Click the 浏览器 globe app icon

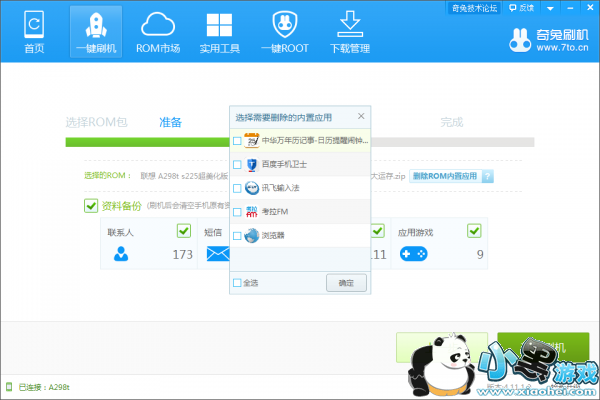251,235
